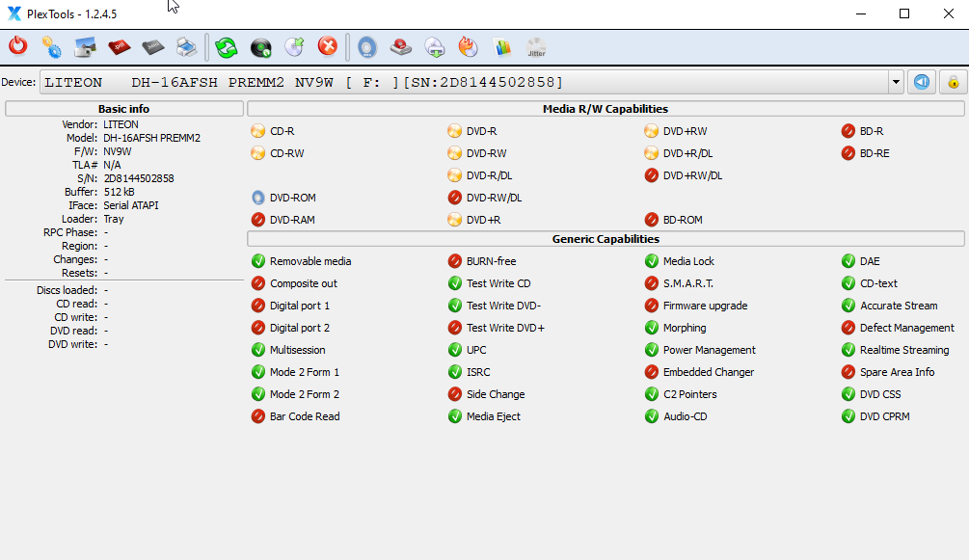Click the red X abort icon
The height and width of the screenshot is (560, 969).
click(328, 46)
